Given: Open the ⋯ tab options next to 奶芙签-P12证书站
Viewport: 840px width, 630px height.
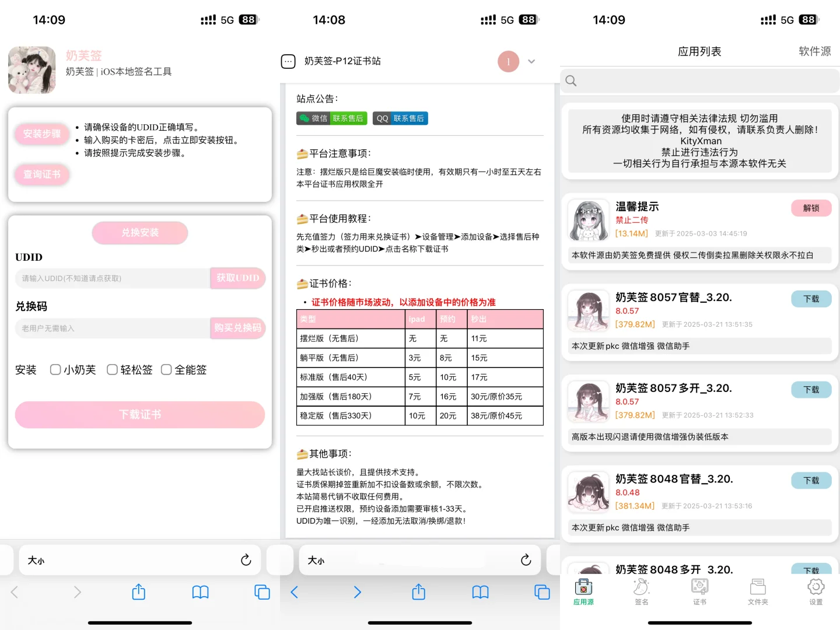Looking at the screenshot, I should (x=288, y=61).
